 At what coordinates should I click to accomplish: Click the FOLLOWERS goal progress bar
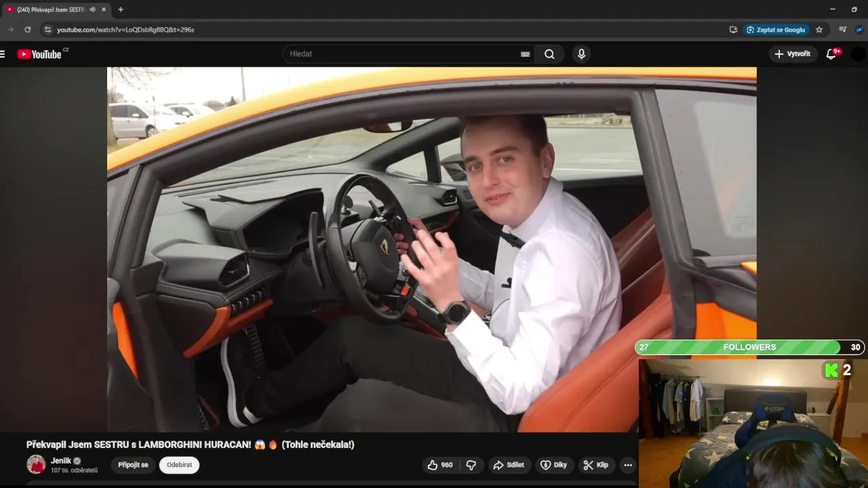click(x=749, y=347)
